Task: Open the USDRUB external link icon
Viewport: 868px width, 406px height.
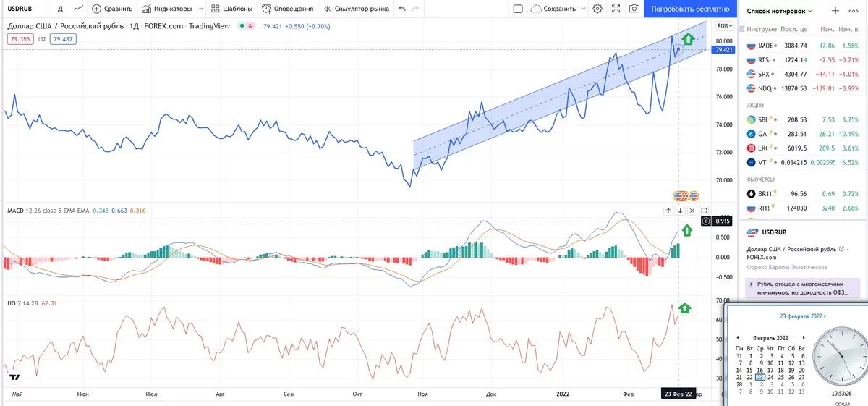Action: [x=841, y=249]
